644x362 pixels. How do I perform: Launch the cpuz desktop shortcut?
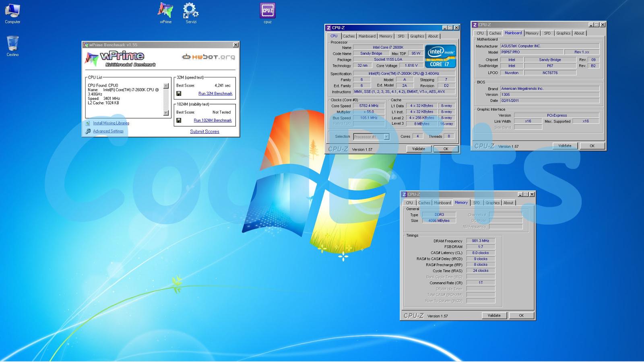click(268, 13)
